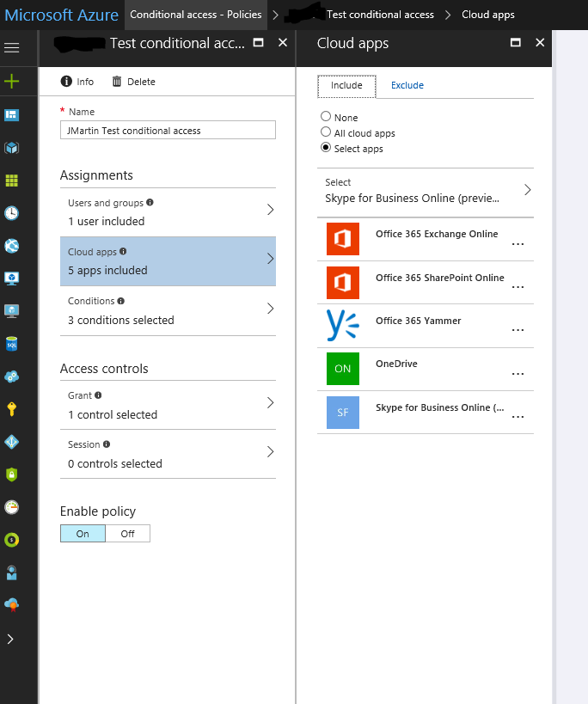Viewport: 588px width, 704px height.
Task: Click the Office 365 Exchange Online app icon
Action: (x=343, y=239)
